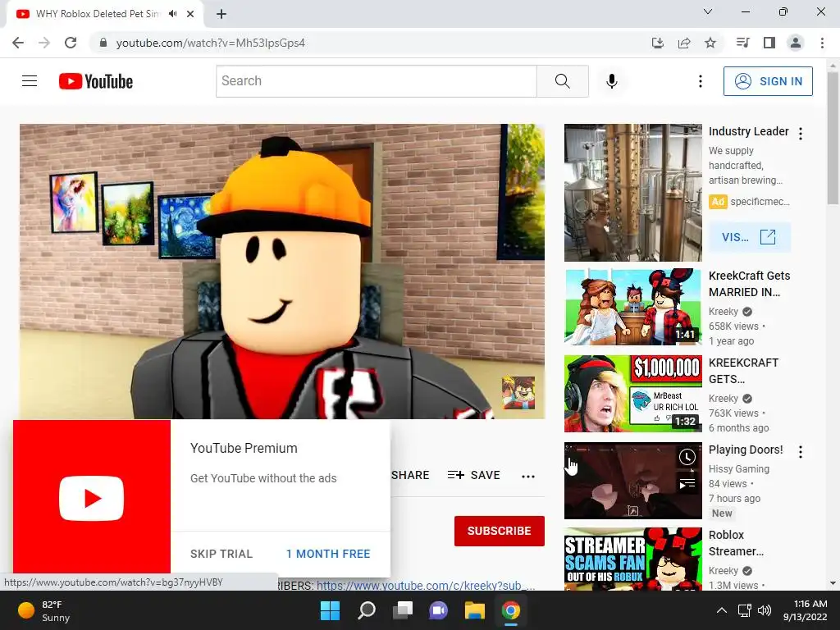The image size is (840, 630).
Task: Click channel watermark in video corner
Action: tap(518, 393)
